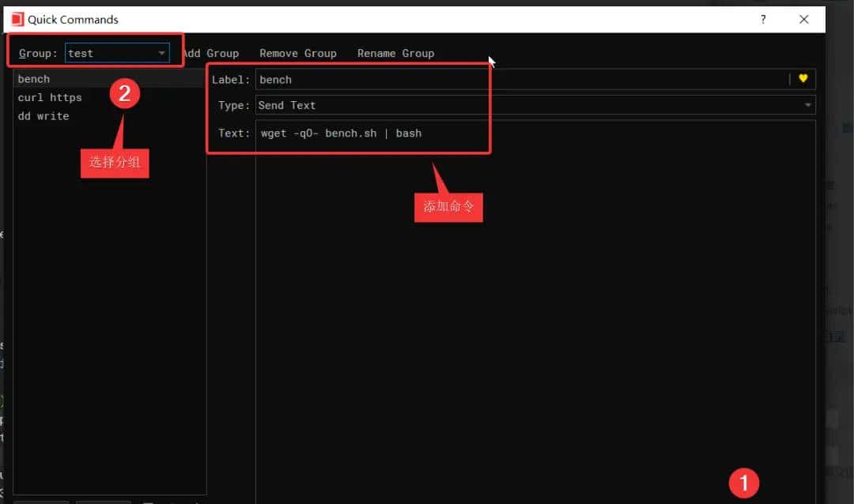Click the red 选择分组 annotation callout
The height and width of the screenshot is (504, 854).
pyautogui.click(x=115, y=163)
